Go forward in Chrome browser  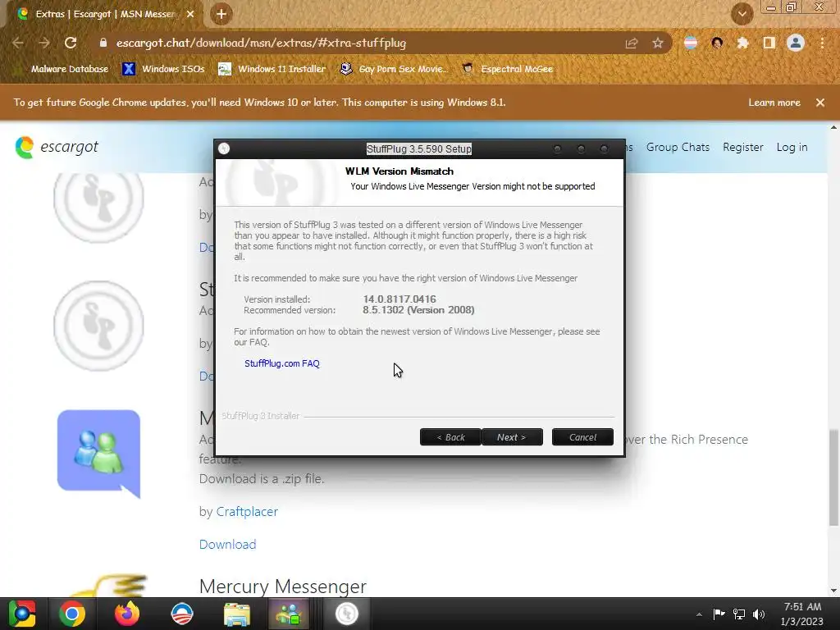(x=44, y=43)
